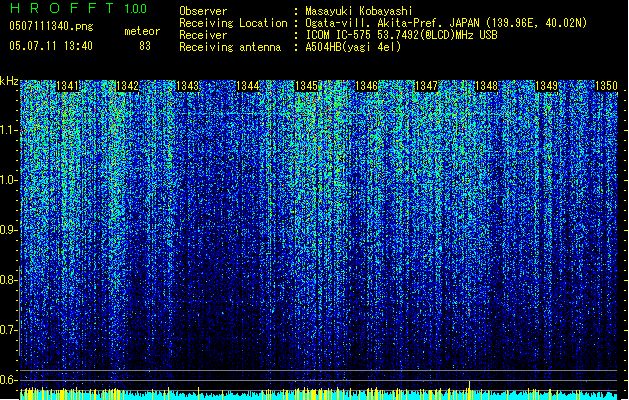Click the Receiving Location label
This screenshot has width=629, height=400.
point(233,23)
